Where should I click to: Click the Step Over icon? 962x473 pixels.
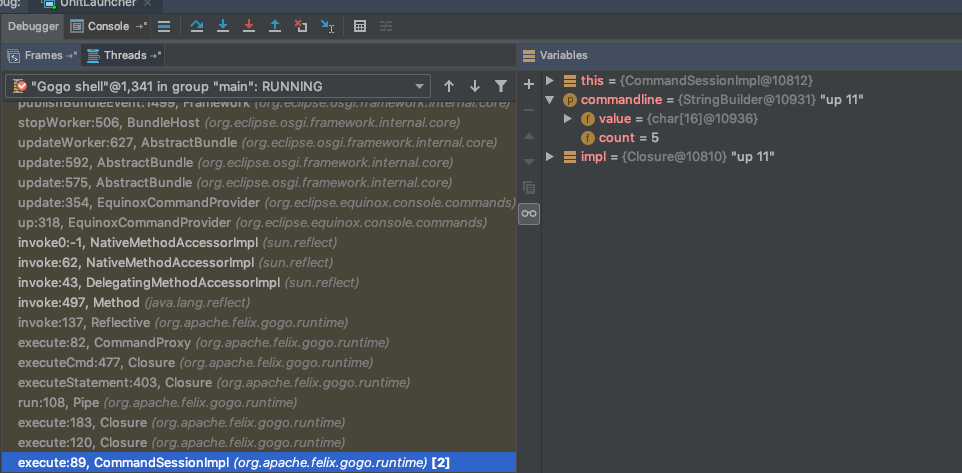coord(196,27)
